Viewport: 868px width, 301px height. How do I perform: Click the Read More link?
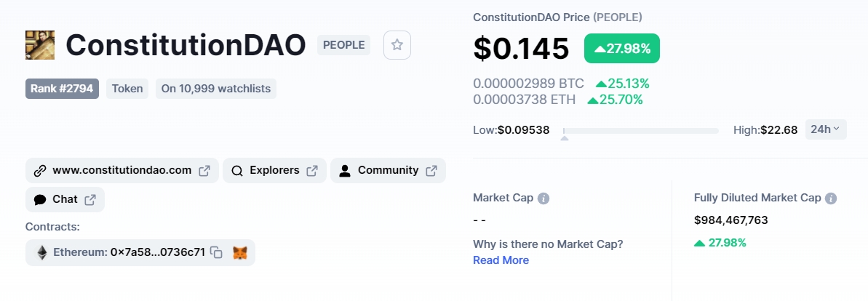coord(501,260)
